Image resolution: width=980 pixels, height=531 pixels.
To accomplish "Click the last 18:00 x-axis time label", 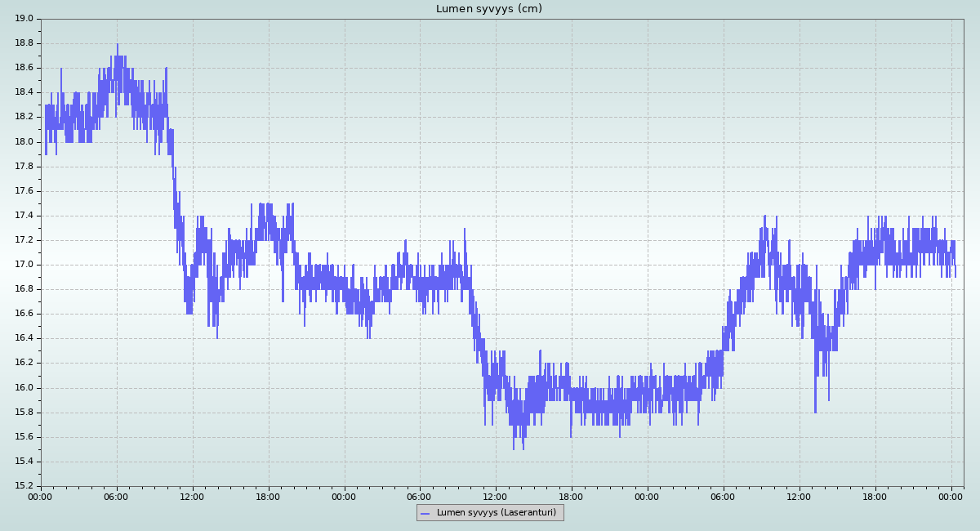I will [875, 496].
